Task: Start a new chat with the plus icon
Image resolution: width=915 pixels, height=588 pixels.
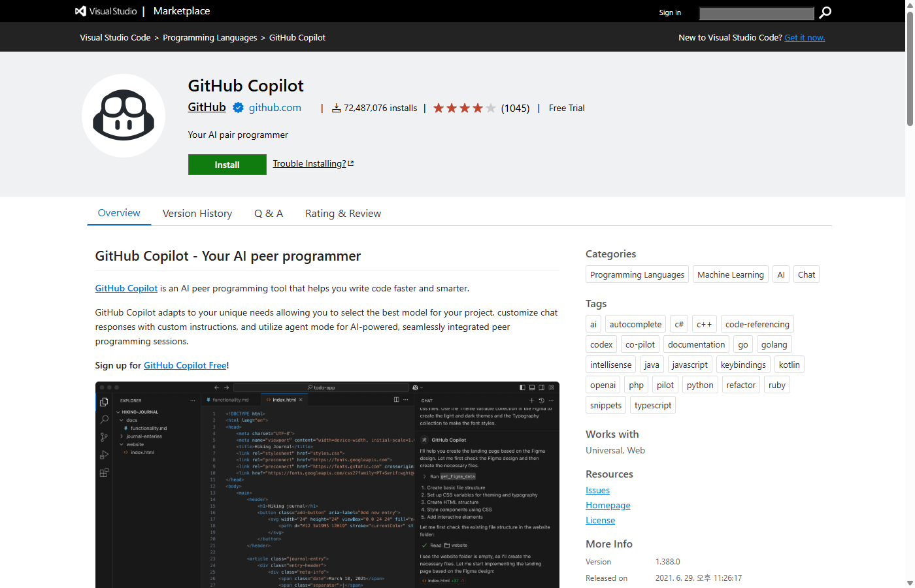Action: click(532, 399)
